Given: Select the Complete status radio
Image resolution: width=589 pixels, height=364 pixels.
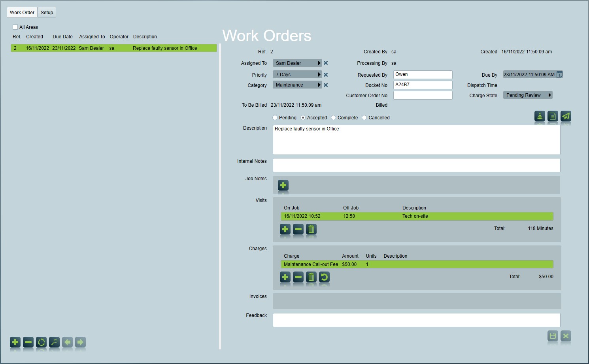Looking at the screenshot, I should coord(334,118).
